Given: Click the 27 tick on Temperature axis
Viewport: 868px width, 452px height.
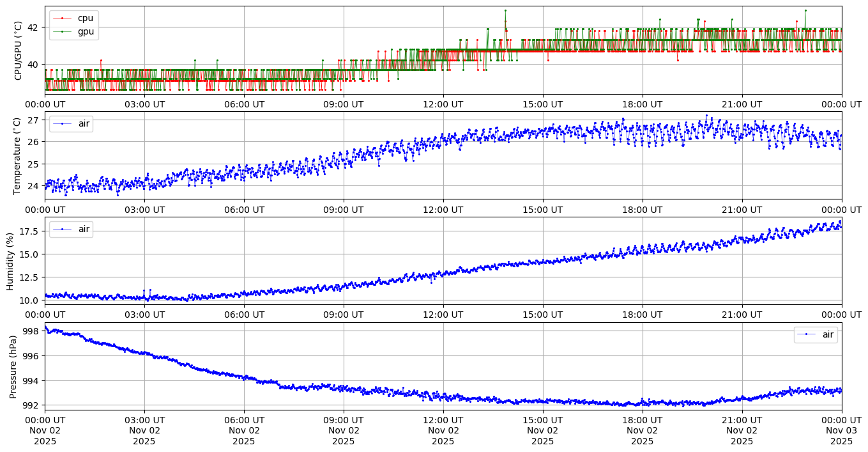Looking at the screenshot, I should 33,120.
